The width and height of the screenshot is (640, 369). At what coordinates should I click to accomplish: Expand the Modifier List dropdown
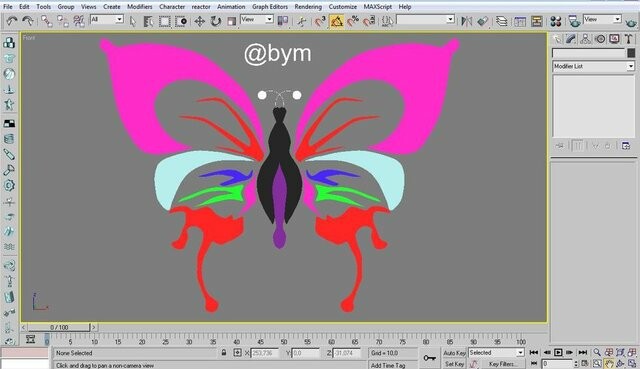pos(593,66)
